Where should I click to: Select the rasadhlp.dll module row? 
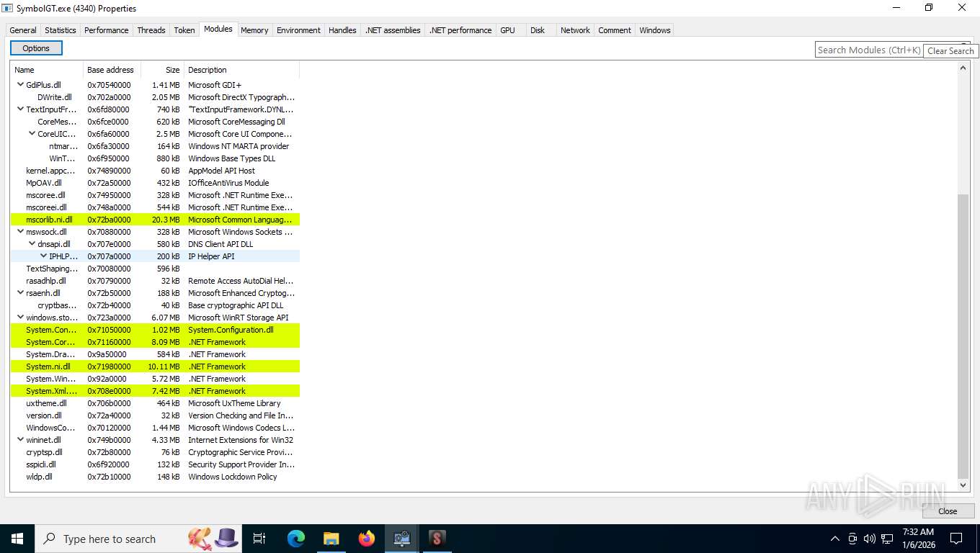coord(155,281)
